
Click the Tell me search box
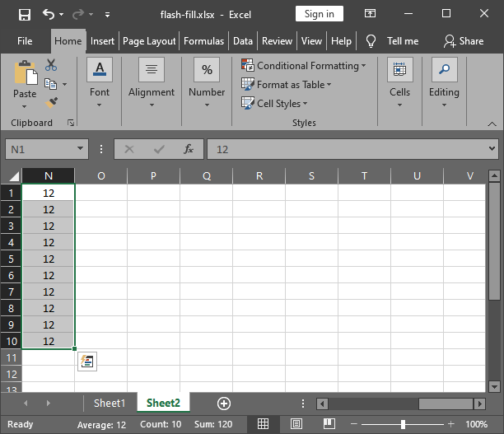coord(403,41)
